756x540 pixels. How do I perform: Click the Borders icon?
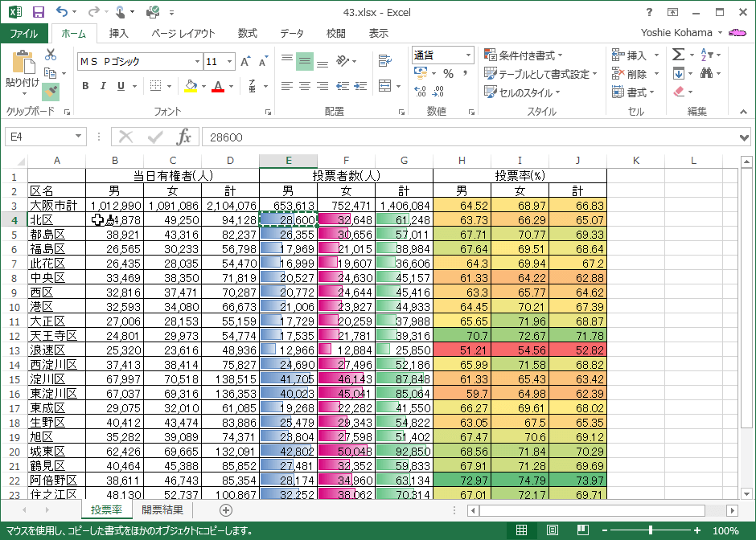click(155, 86)
